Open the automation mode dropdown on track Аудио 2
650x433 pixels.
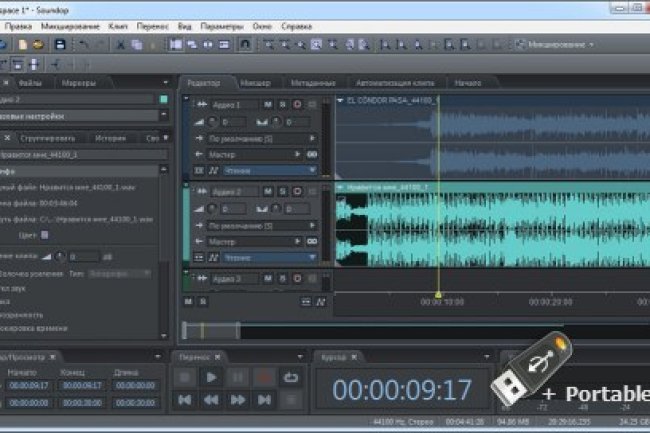click(270, 257)
